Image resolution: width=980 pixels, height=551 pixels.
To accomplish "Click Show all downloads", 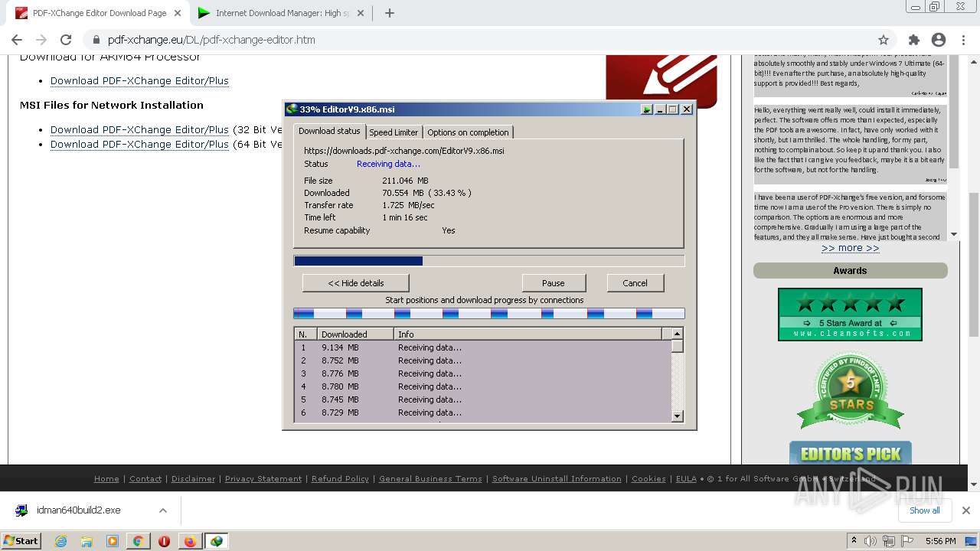I will 924,510.
